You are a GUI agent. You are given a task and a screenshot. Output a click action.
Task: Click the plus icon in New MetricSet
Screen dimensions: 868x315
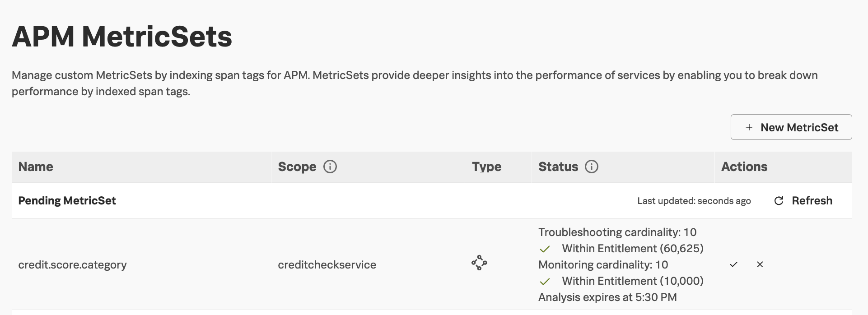(749, 127)
